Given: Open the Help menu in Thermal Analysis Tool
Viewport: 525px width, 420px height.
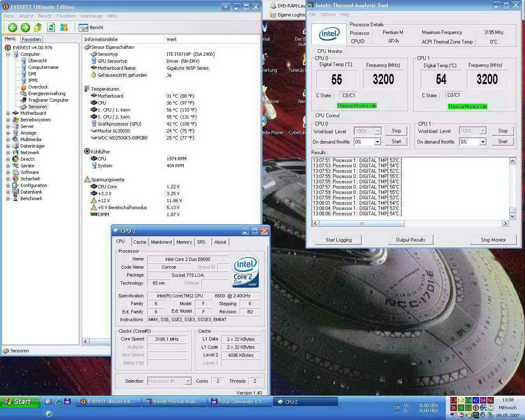Looking at the screenshot, I should pos(345,14).
